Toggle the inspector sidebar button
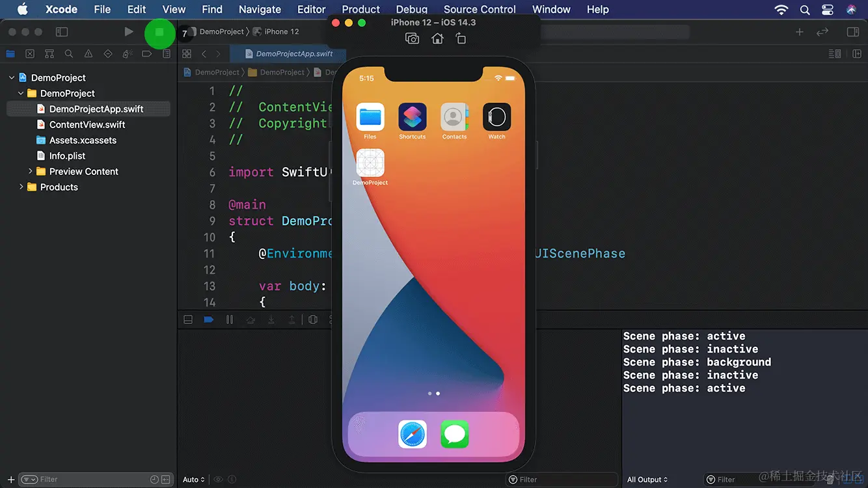This screenshot has width=868, height=488. tap(853, 32)
